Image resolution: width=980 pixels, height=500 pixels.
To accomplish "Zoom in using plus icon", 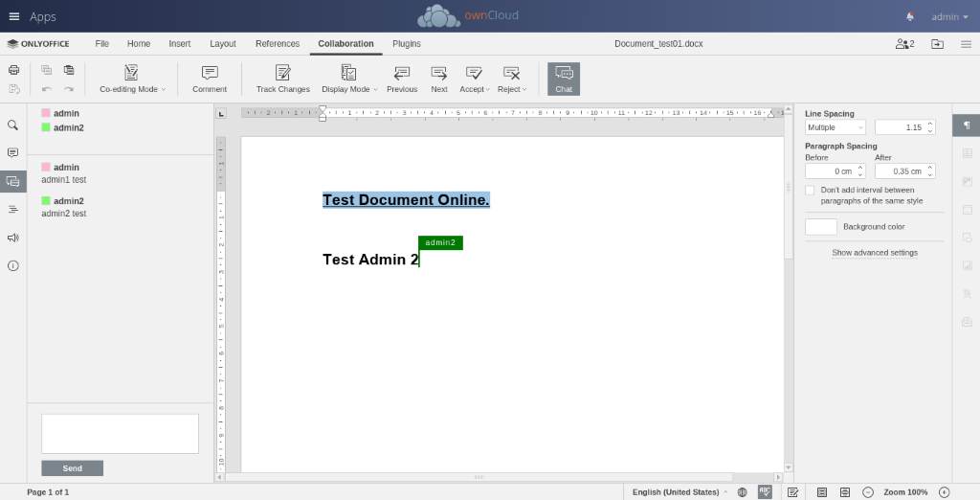I will point(944,492).
